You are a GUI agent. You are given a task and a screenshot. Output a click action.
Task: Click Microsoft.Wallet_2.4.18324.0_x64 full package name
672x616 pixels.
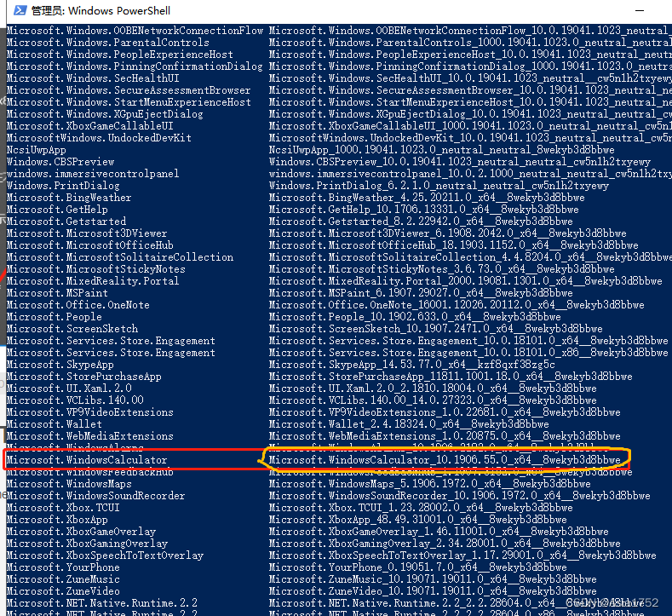coord(409,424)
